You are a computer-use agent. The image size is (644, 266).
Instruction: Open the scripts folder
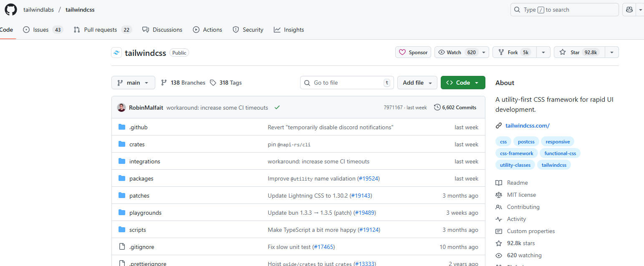[x=137, y=230]
